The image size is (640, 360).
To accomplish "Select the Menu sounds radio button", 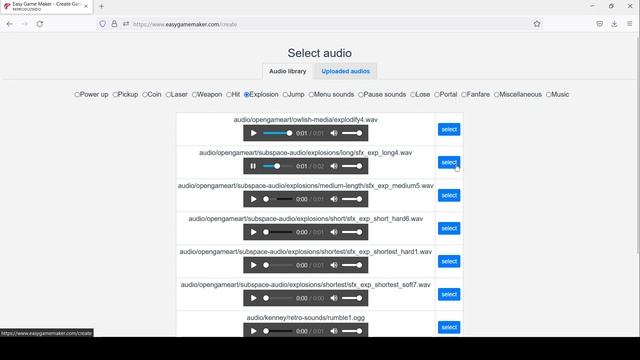I will pyautogui.click(x=311, y=95).
